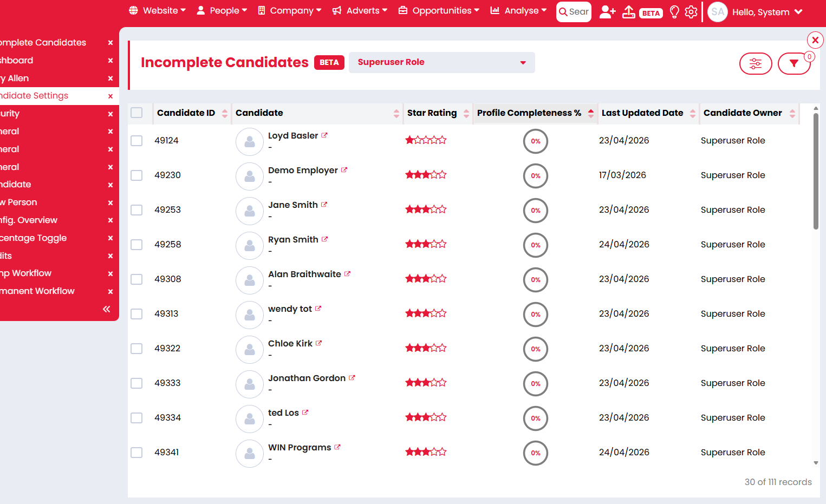This screenshot has height=504, width=826.
Task: Open the filter funnel button
Action: tap(794, 64)
